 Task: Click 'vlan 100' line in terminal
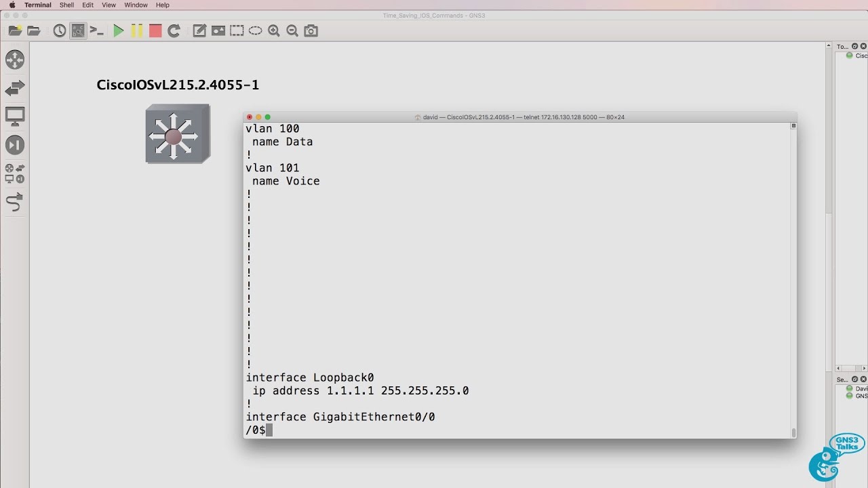pos(273,129)
